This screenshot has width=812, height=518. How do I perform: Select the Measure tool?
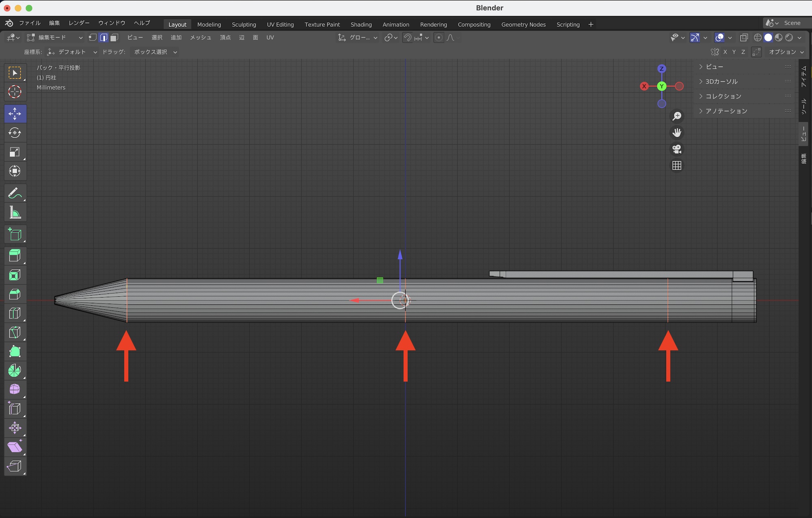click(x=15, y=213)
